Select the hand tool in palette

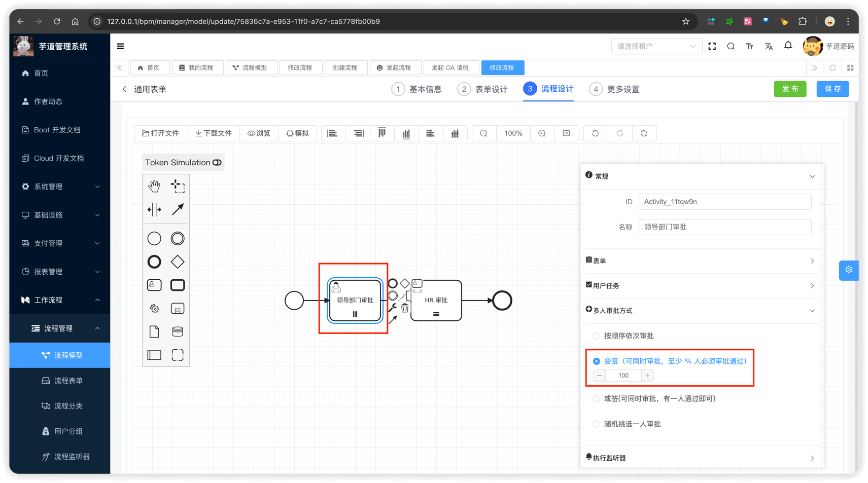(154, 186)
